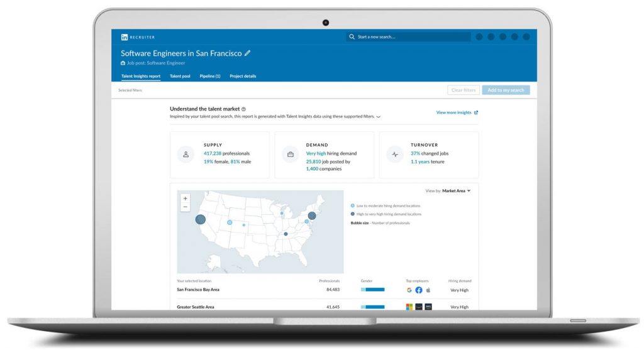This screenshot has width=644, height=350.
Task: Click the search magnifier icon
Action: coord(352,36)
